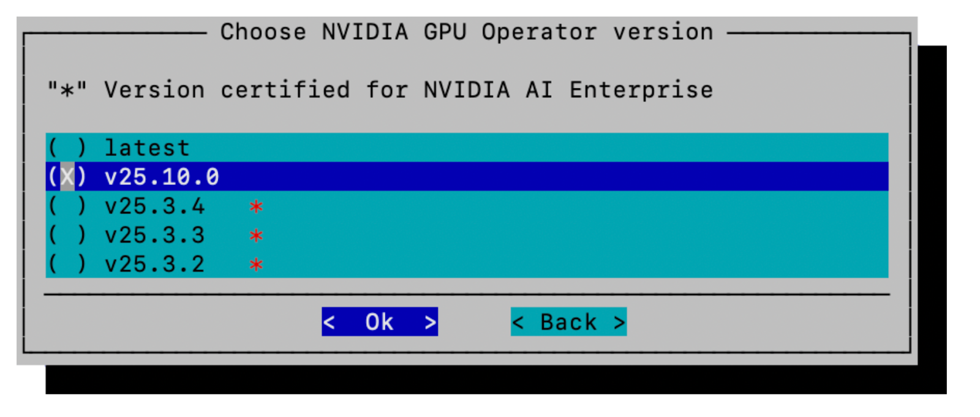The height and width of the screenshot is (417, 980).
Task: Click the left angle bracket of Ok
Action: tap(330, 322)
